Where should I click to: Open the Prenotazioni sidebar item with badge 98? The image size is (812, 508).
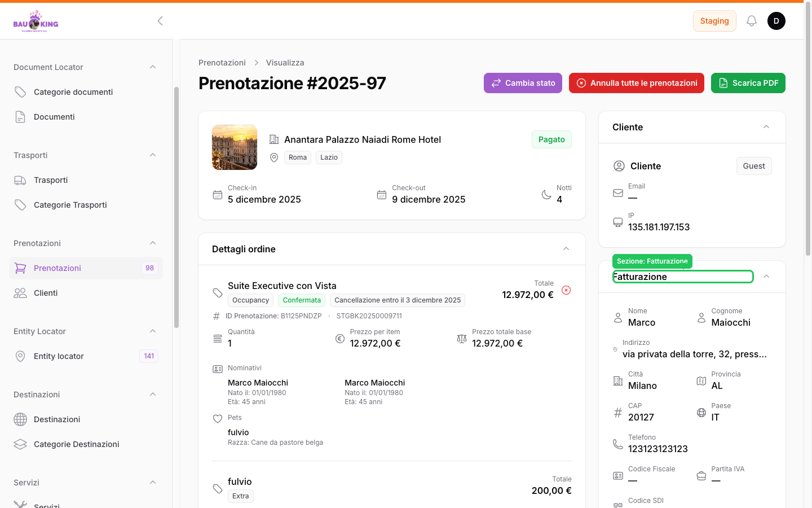[86, 268]
